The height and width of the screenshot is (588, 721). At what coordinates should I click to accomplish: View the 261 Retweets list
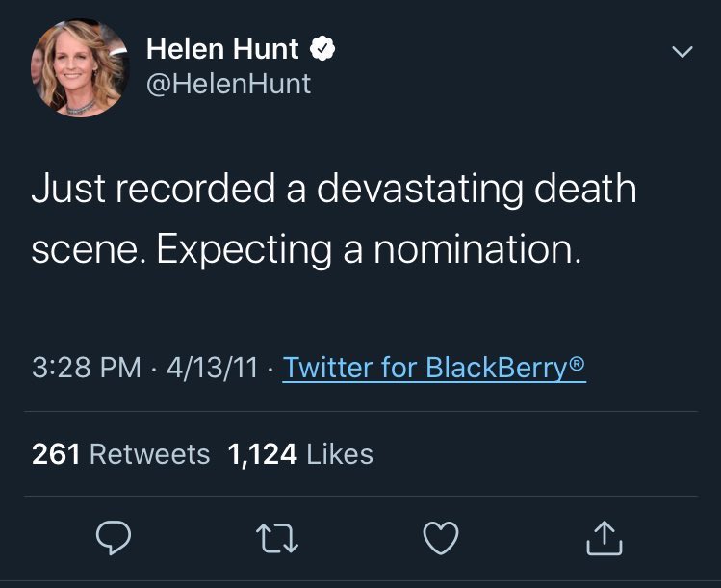pyautogui.click(x=120, y=454)
